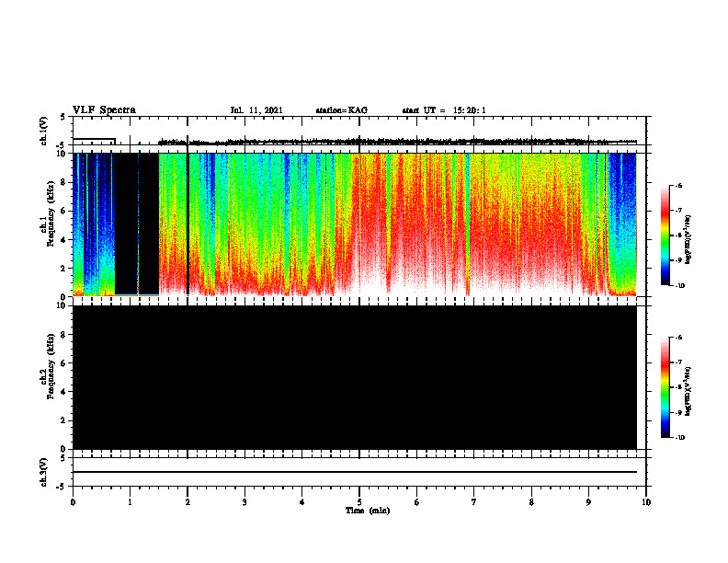Click the 'ch.2 Frequency (kHz)' axis label

(47, 366)
